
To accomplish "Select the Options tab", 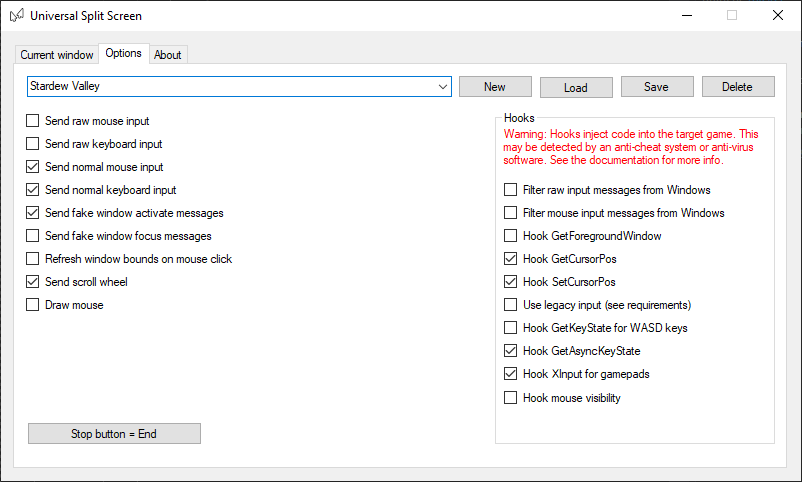I will [123, 53].
